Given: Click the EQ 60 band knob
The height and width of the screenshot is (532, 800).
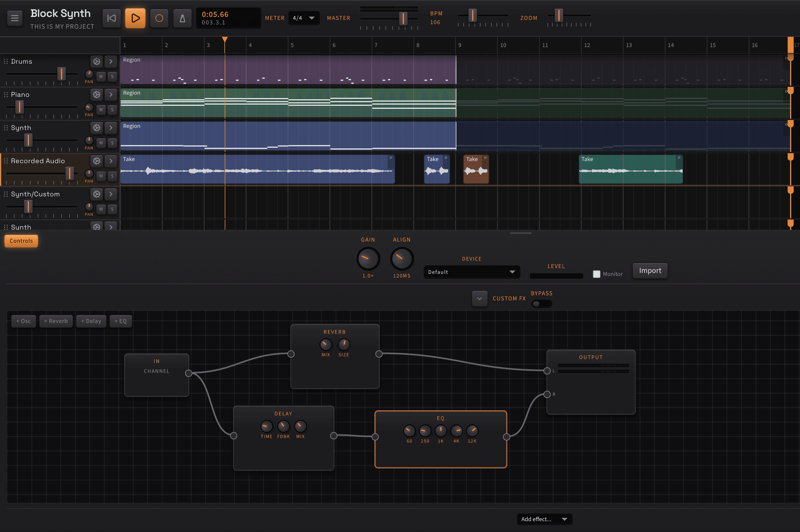Looking at the screenshot, I should tap(409, 431).
